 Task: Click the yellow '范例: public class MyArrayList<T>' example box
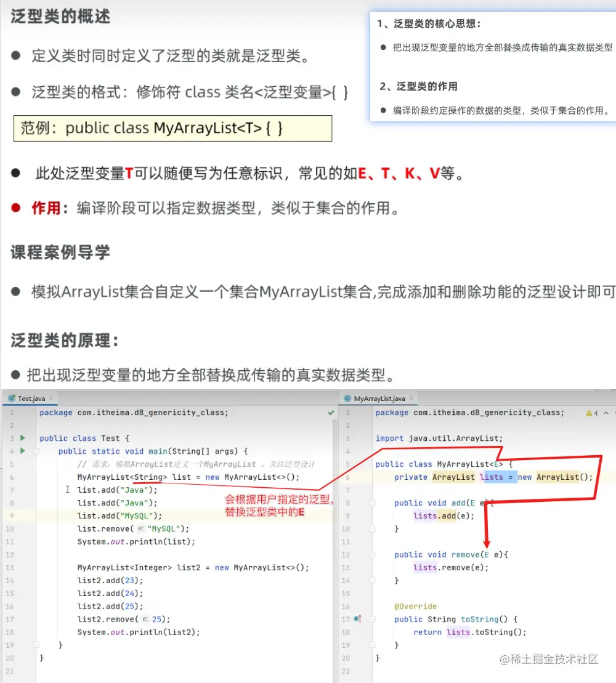click(172, 128)
